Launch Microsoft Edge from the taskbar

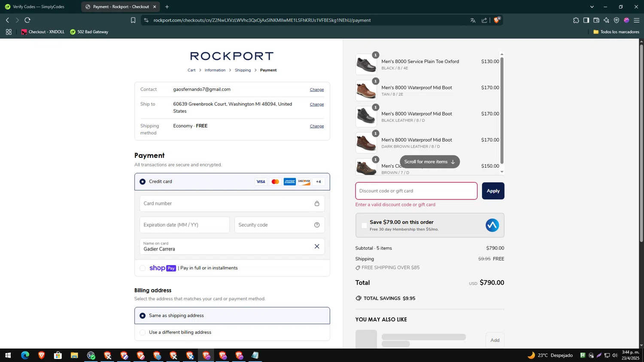click(25, 355)
